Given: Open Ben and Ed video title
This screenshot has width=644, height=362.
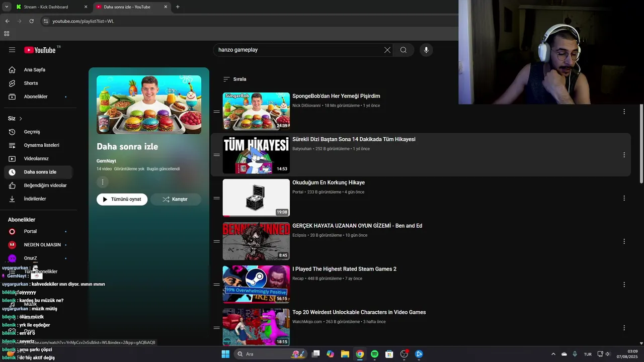Looking at the screenshot, I should pyautogui.click(x=357, y=226).
